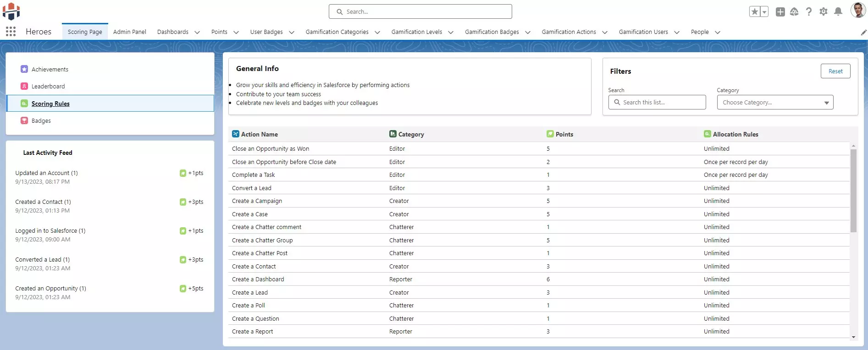Click points icon beside Updated an Account
The height and width of the screenshot is (350, 868).
(x=183, y=173)
